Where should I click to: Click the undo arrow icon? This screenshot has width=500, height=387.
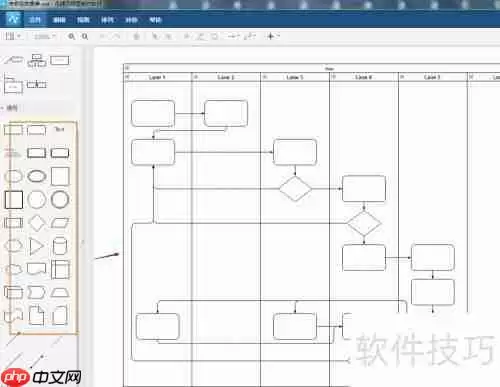click(103, 36)
